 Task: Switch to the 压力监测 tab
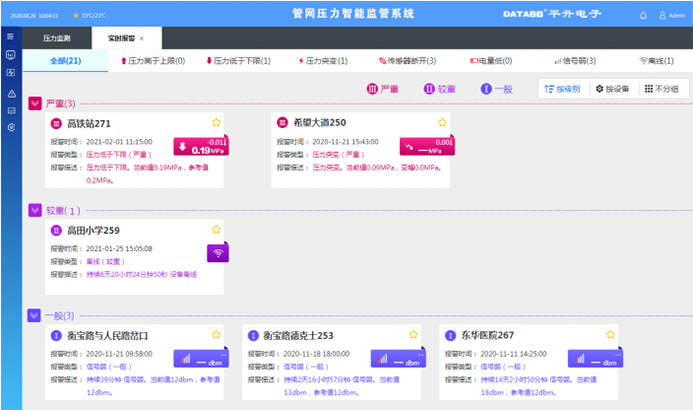tap(57, 38)
